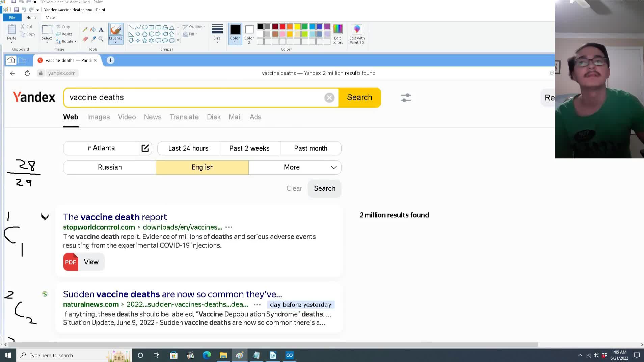Screen dimensions: 644x362
Task: Choose the Pentagon shape
Action: (x=144, y=34)
